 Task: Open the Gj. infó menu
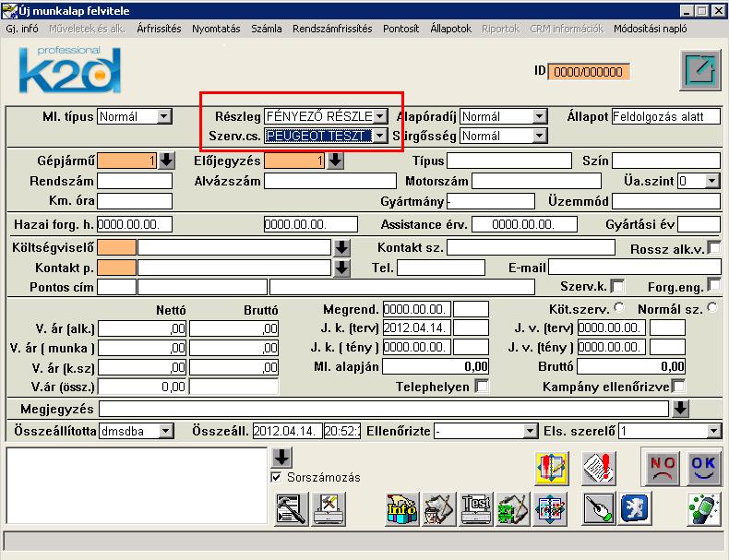[22, 29]
